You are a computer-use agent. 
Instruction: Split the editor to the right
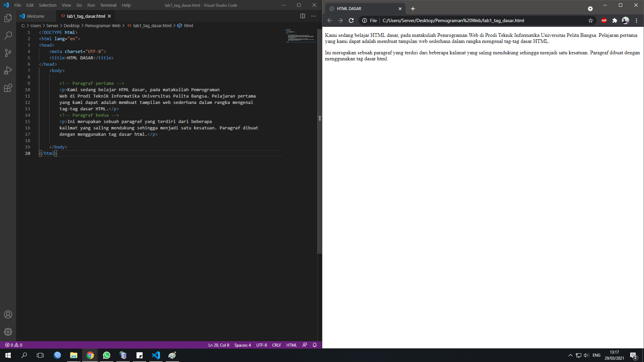click(303, 16)
